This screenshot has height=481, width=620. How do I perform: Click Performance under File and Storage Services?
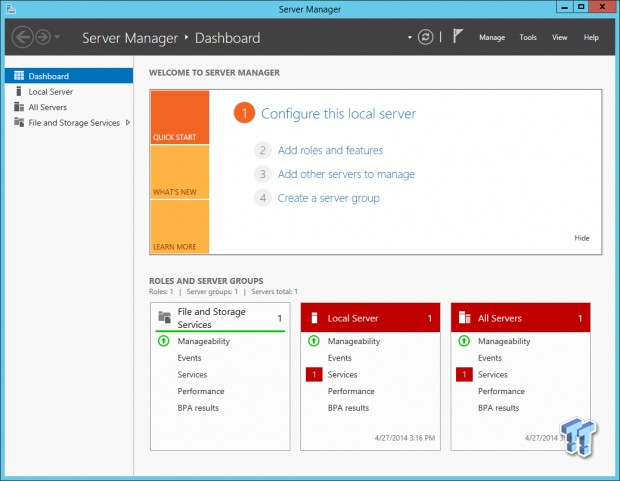pos(201,391)
